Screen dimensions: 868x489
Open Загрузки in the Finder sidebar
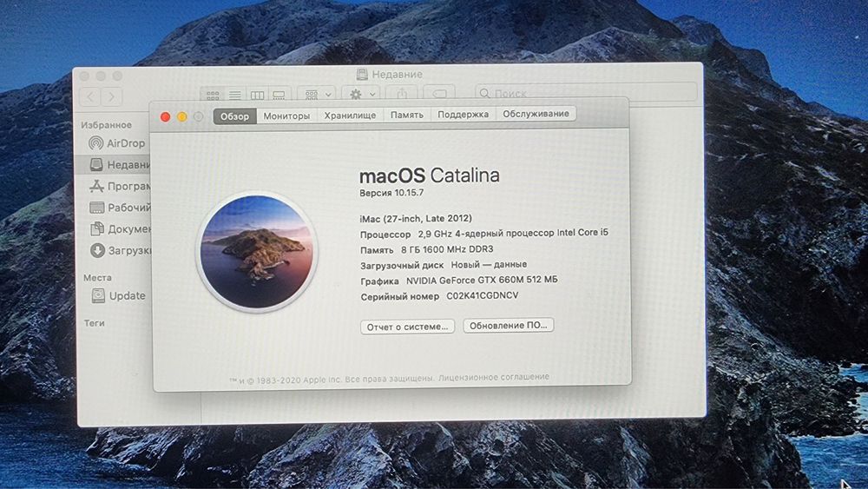pyautogui.click(x=120, y=250)
